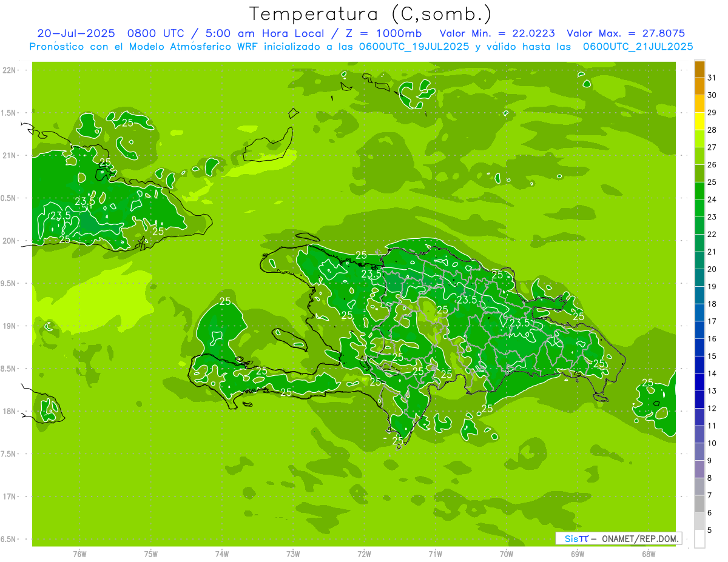Click the '18N' latitude axis label

(x=9, y=412)
